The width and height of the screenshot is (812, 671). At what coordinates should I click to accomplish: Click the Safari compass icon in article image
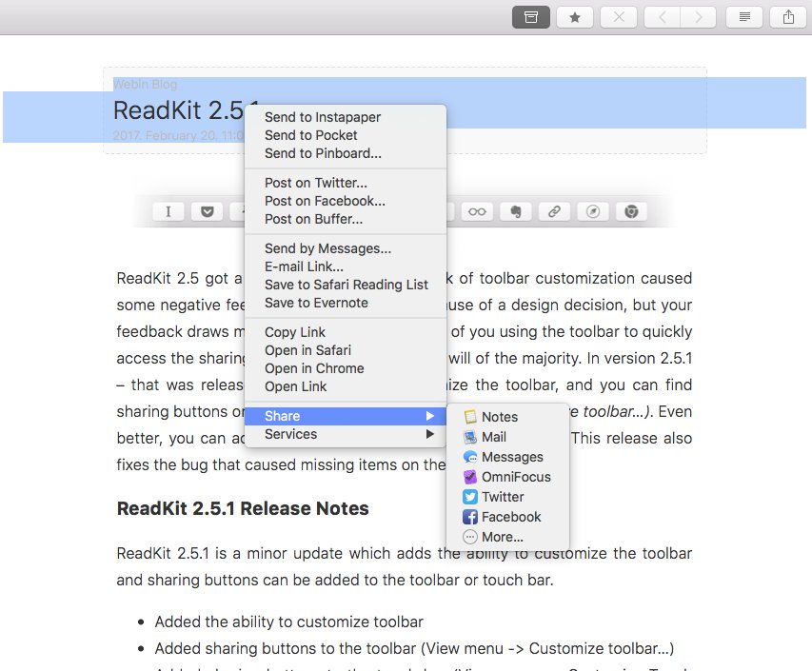click(593, 211)
